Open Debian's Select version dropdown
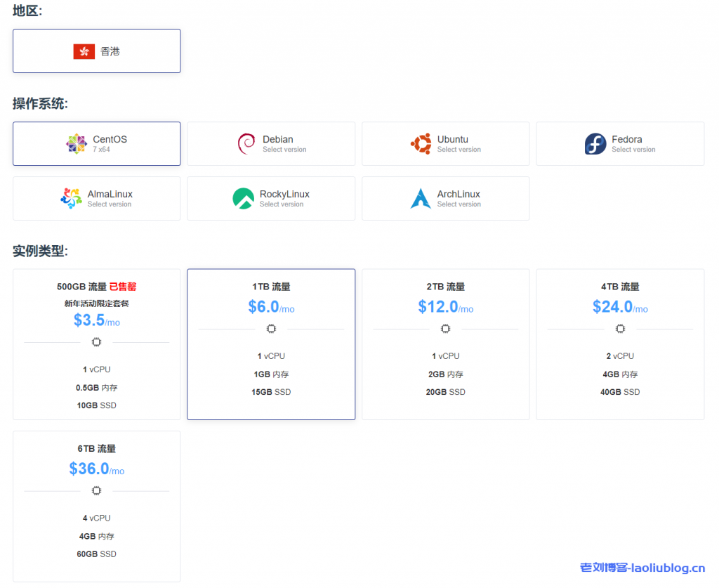Screen dimensions: 719x588 284,150
